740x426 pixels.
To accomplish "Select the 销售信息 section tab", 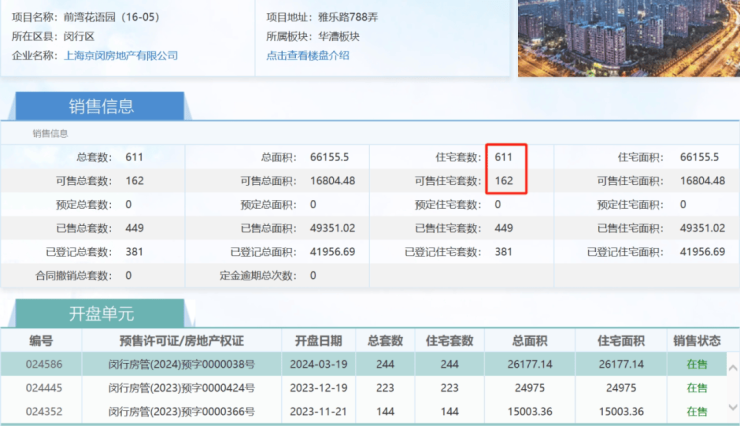I will point(101,107).
